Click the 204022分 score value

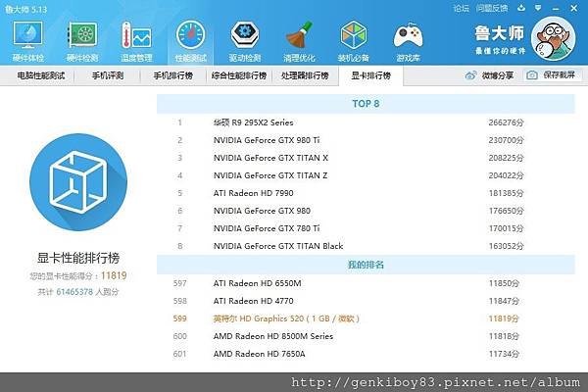pyautogui.click(x=506, y=175)
